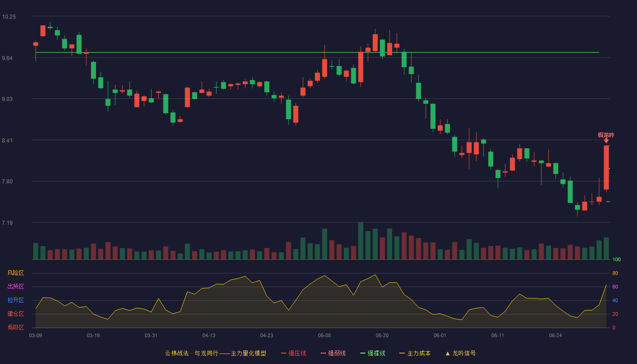
Task: Click the 04-23 date label
Action: tap(267, 335)
